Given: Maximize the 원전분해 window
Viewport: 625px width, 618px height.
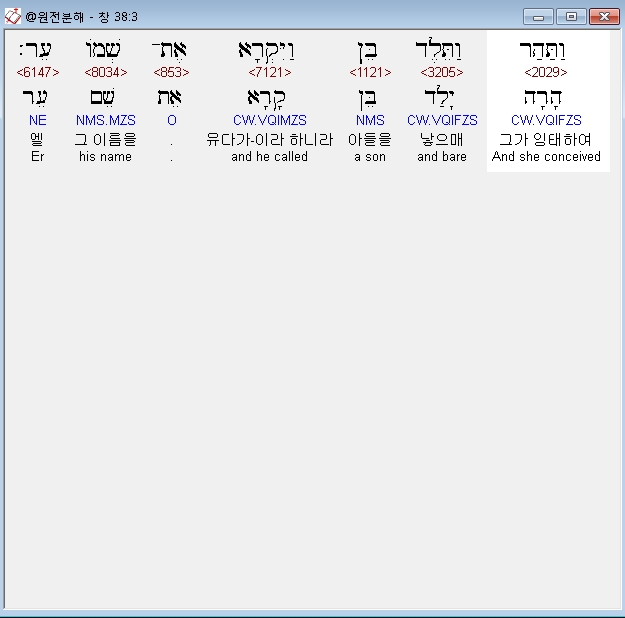Looking at the screenshot, I should tap(571, 17).
